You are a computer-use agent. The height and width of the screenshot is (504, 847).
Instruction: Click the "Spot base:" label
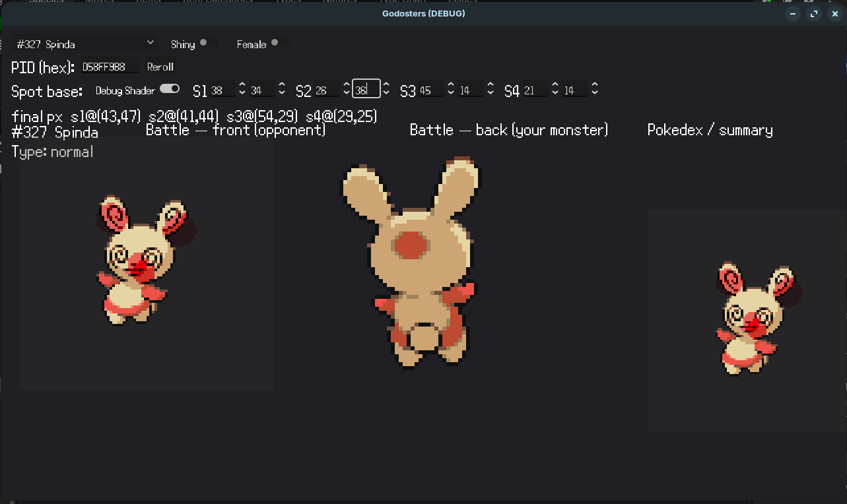tap(47, 91)
